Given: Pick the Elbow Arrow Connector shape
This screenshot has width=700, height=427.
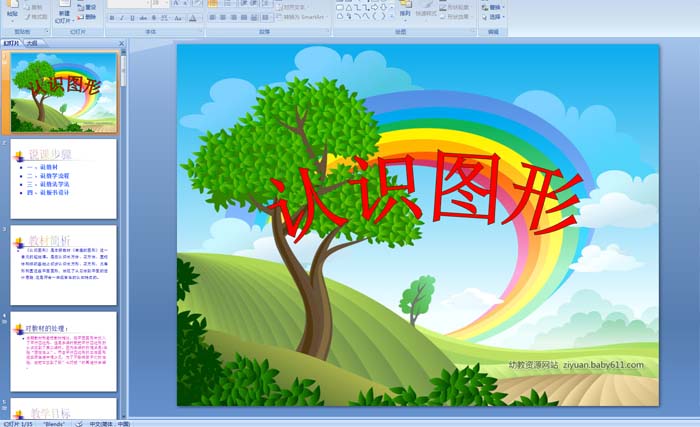Looking at the screenshot, I should 366,8.
